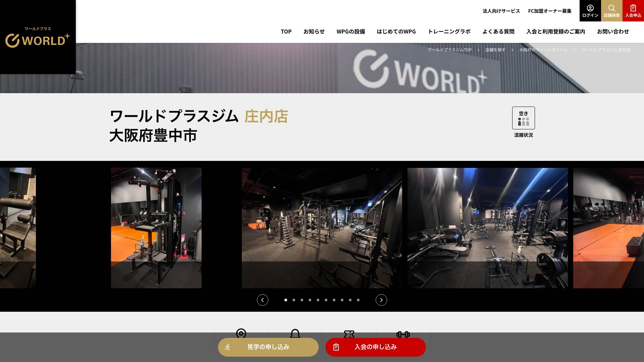Select the first carousel pagination dot
The image size is (644, 362).
(x=286, y=300)
